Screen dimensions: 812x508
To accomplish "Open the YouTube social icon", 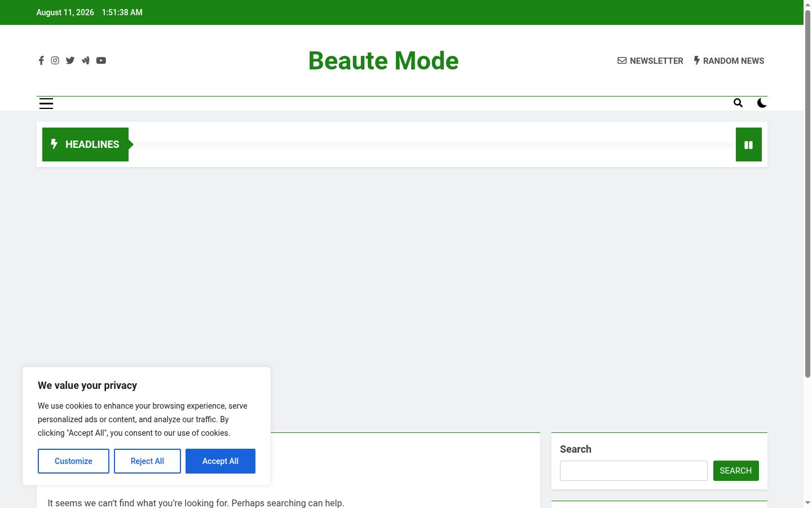I will tap(101, 60).
